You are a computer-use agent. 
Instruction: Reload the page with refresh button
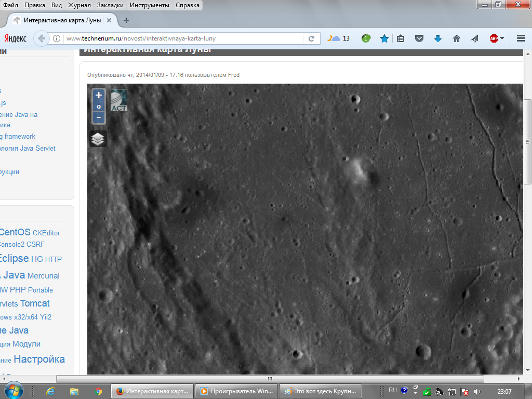(x=311, y=38)
